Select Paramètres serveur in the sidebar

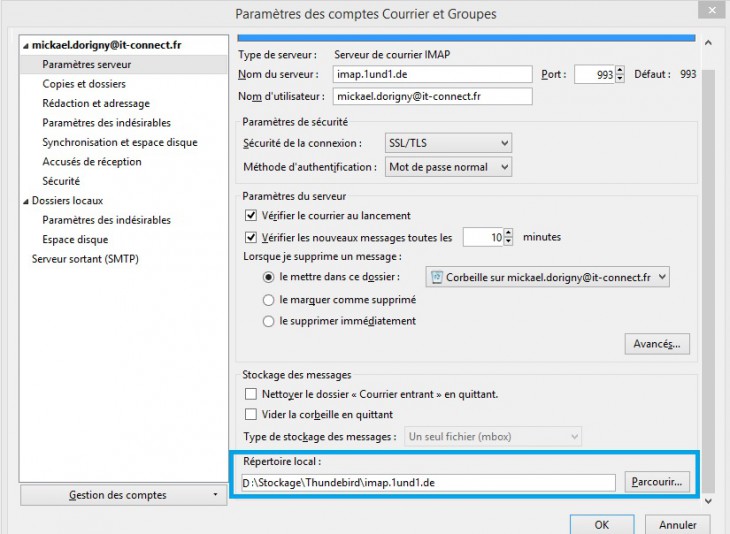87,64
